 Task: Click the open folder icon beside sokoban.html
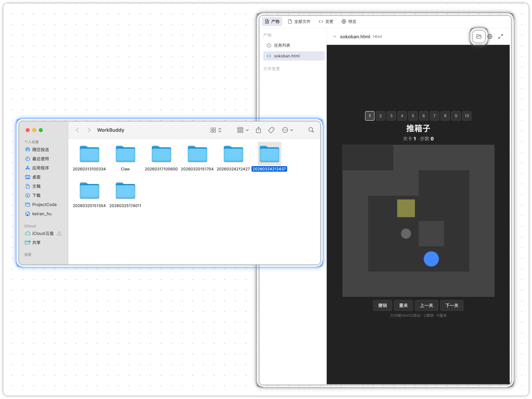tap(479, 37)
